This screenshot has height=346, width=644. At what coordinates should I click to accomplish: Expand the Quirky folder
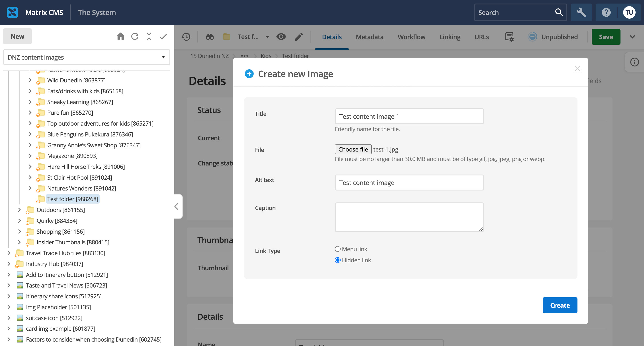(x=19, y=221)
